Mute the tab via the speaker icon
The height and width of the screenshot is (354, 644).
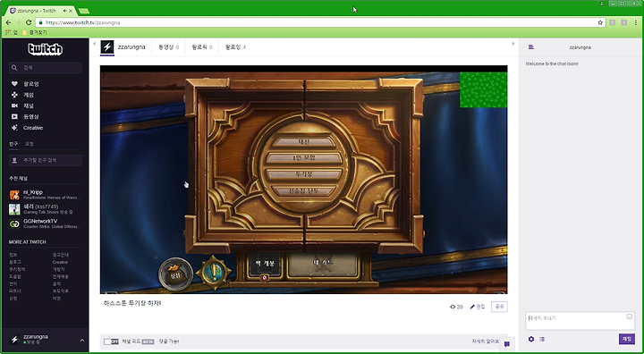(65, 11)
